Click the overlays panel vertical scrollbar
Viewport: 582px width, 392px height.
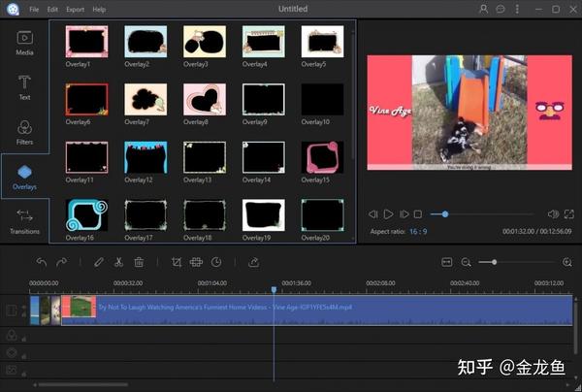click(353, 96)
